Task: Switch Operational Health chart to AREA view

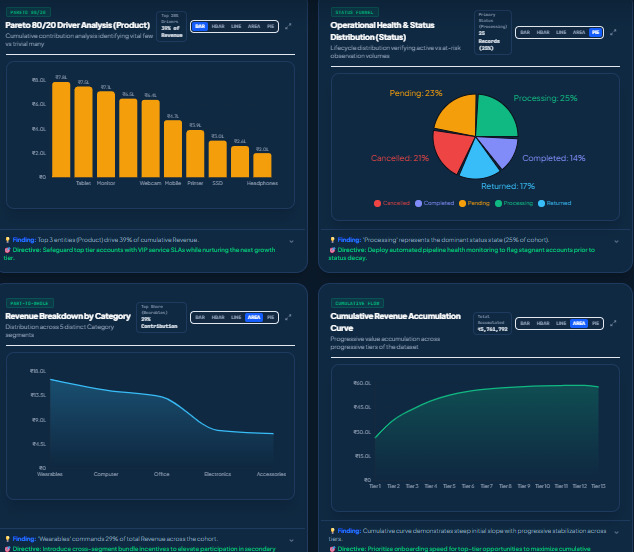Action: pos(579,32)
